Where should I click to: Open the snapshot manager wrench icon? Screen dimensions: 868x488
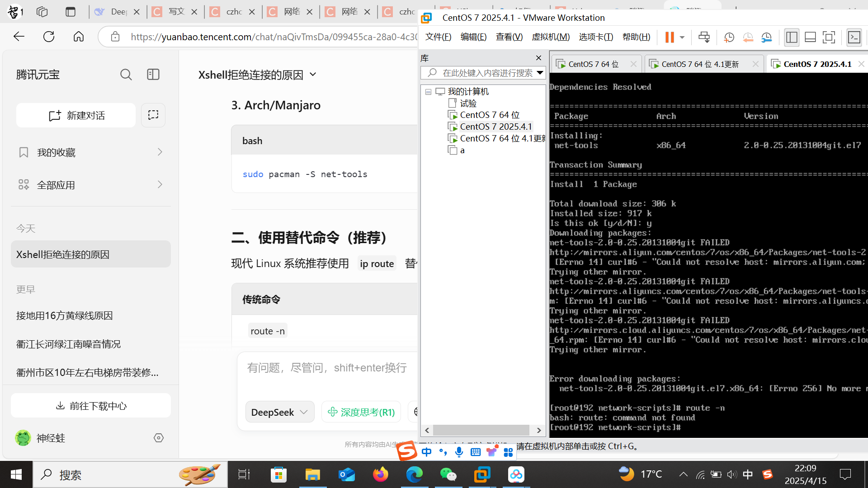coord(766,37)
